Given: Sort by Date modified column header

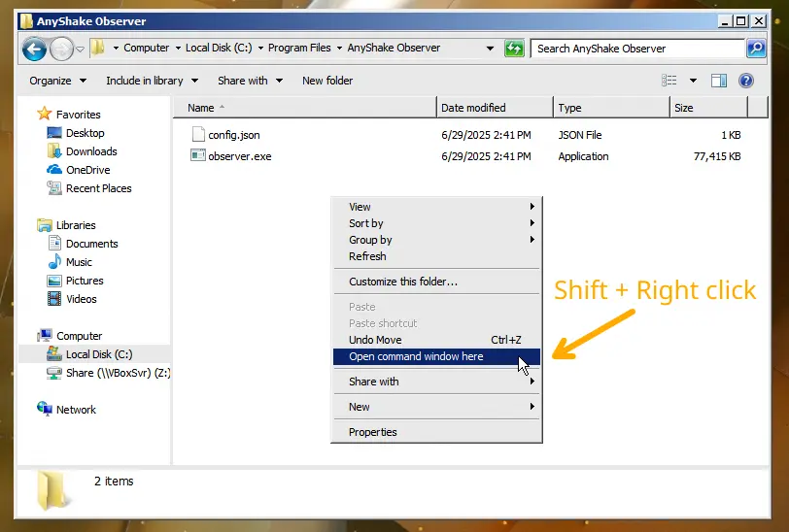Looking at the screenshot, I should pyautogui.click(x=496, y=108).
